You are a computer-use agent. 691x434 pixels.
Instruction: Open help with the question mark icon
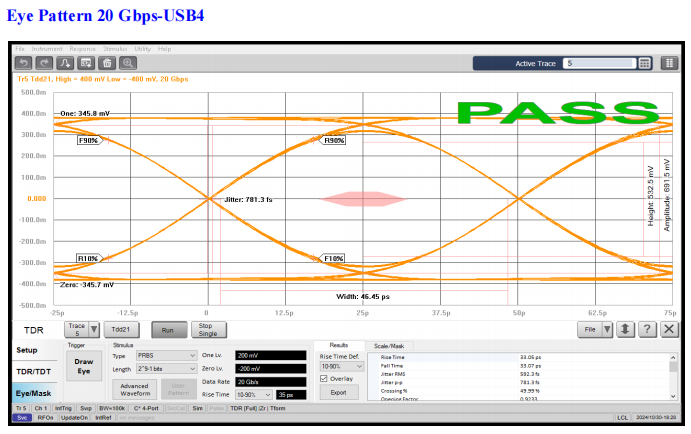647,329
